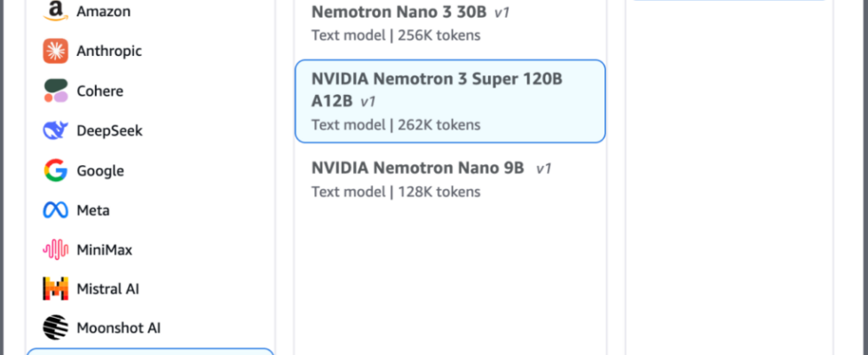Click the Moonshot AI logo icon
This screenshot has width=868, height=355.
[55, 327]
